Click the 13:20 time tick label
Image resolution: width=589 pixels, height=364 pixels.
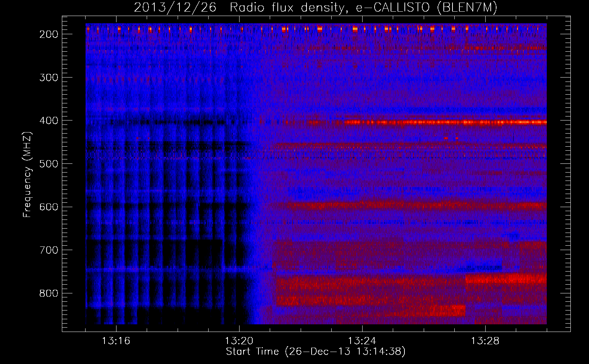click(239, 341)
